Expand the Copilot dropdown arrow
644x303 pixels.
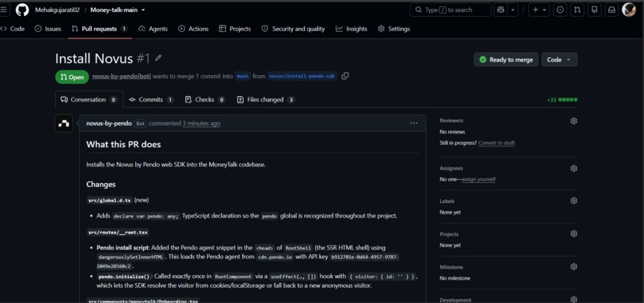point(513,10)
